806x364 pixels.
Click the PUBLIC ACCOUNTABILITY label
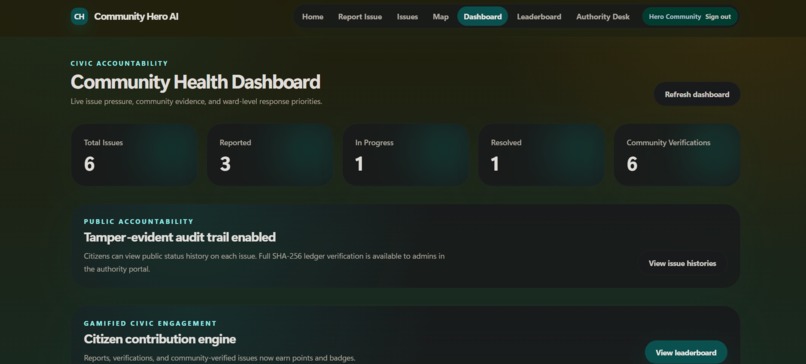tap(139, 222)
